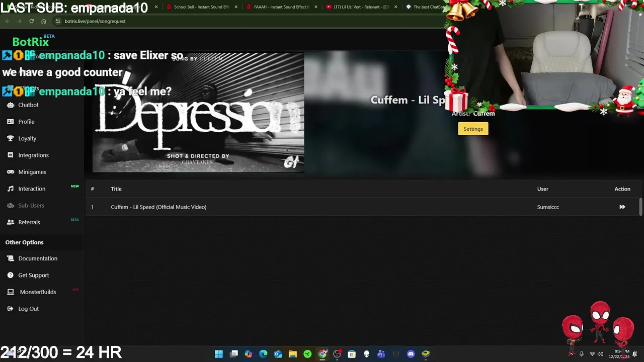Click the Get Support question mark icon
The height and width of the screenshot is (362, 644).
click(x=10, y=275)
